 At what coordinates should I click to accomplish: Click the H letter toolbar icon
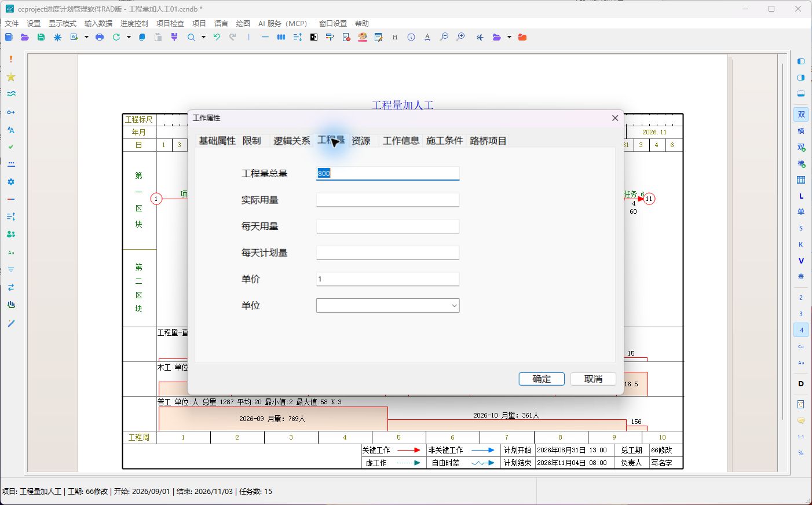click(395, 37)
